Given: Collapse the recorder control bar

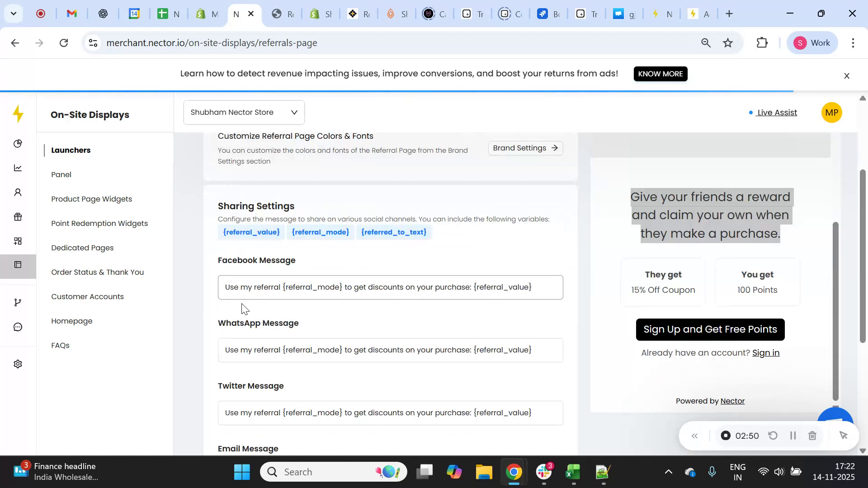Looking at the screenshot, I should pyautogui.click(x=695, y=435).
